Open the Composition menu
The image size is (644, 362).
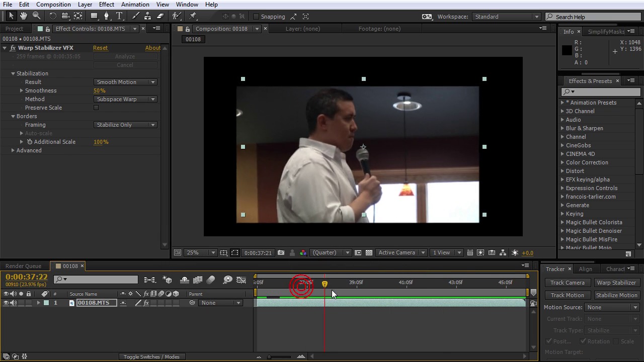pos(53,5)
